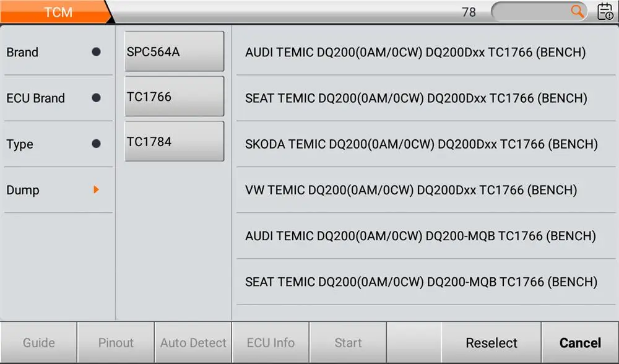The image size is (619, 364).
Task: Choose AUDI TEMIC DQ200-MQB TC1766 entry
Action: pos(426,236)
